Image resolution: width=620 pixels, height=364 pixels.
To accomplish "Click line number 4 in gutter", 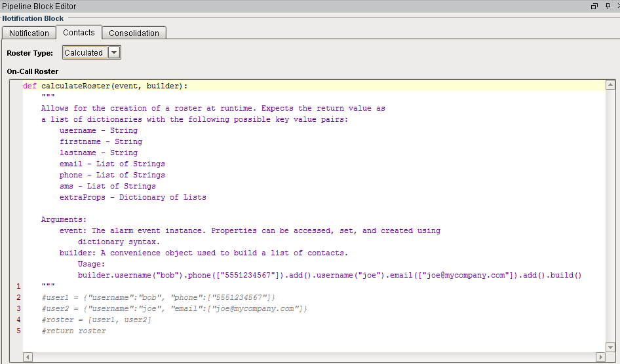I will pos(18,319).
